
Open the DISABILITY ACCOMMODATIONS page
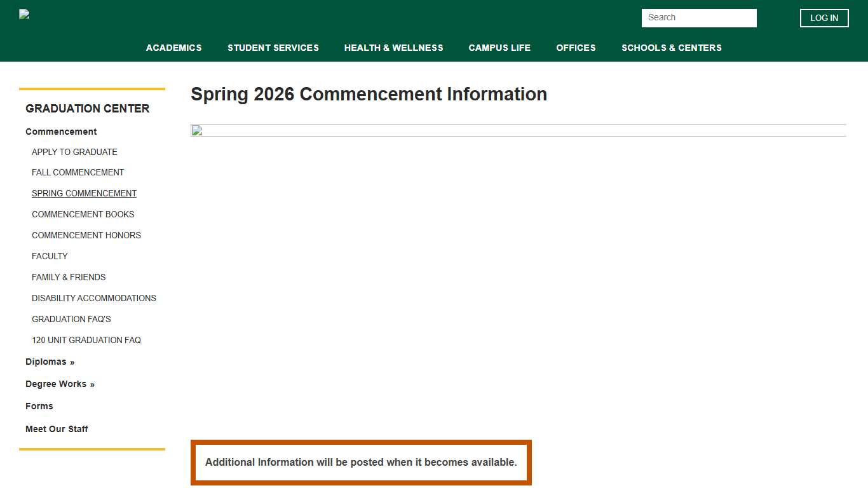tap(94, 298)
